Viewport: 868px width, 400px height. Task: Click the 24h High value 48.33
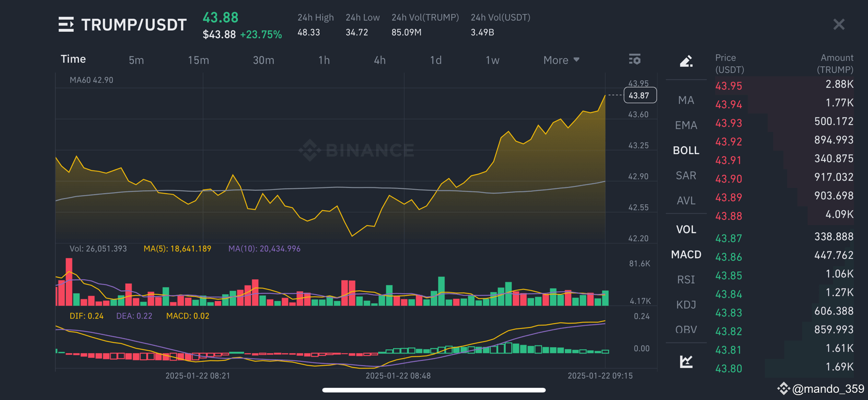coord(309,32)
